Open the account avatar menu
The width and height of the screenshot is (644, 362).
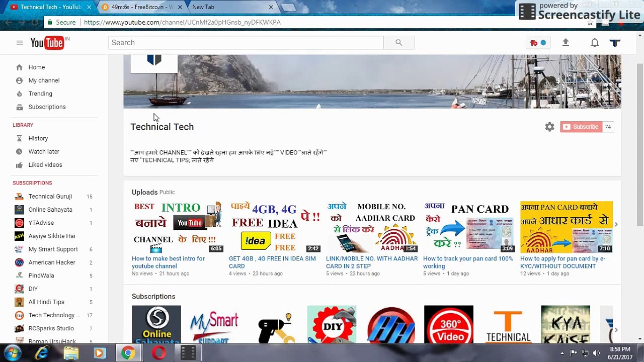pos(615,43)
